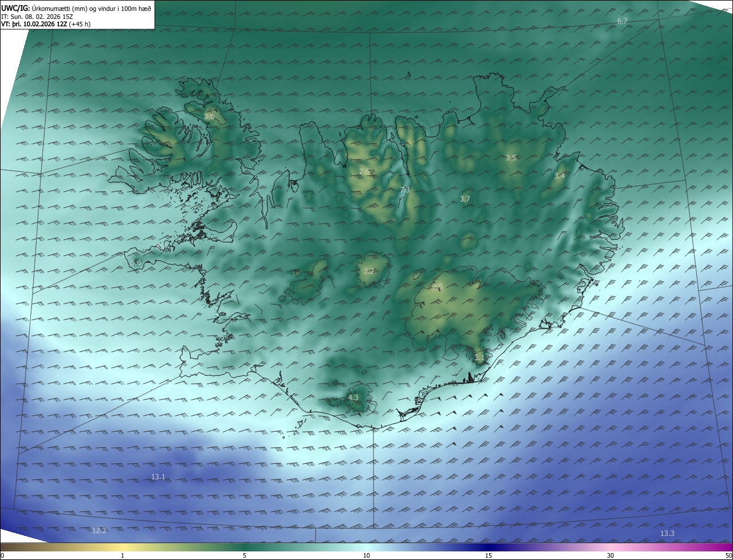Viewport: 733px width, 560px height.
Task: Click the 5 tick on the color scale
Action: pyautogui.click(x=245, y=555)
